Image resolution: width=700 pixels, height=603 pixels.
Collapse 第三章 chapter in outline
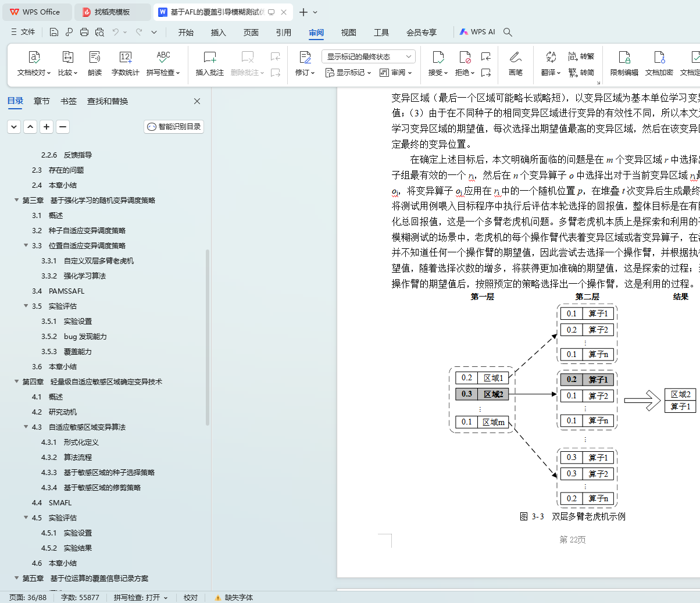click(x=16, y=200)
